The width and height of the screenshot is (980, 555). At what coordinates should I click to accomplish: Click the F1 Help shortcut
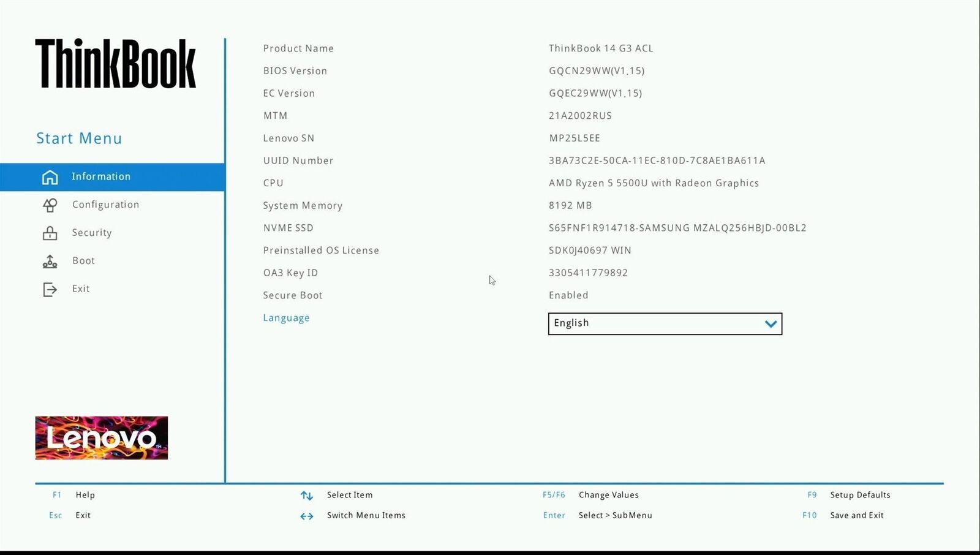click(73, 495)
